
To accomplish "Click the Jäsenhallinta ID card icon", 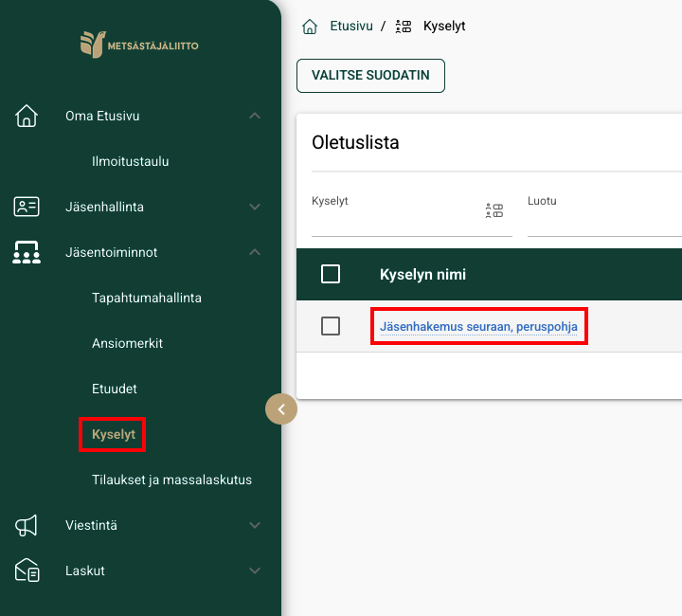I will 27,207.
